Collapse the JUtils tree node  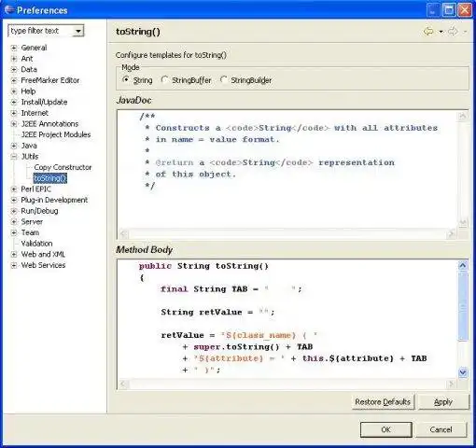(x=14, y=157)
